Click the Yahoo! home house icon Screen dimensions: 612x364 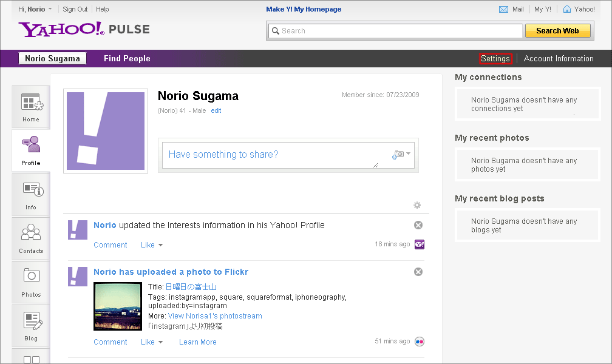point(566,9)
